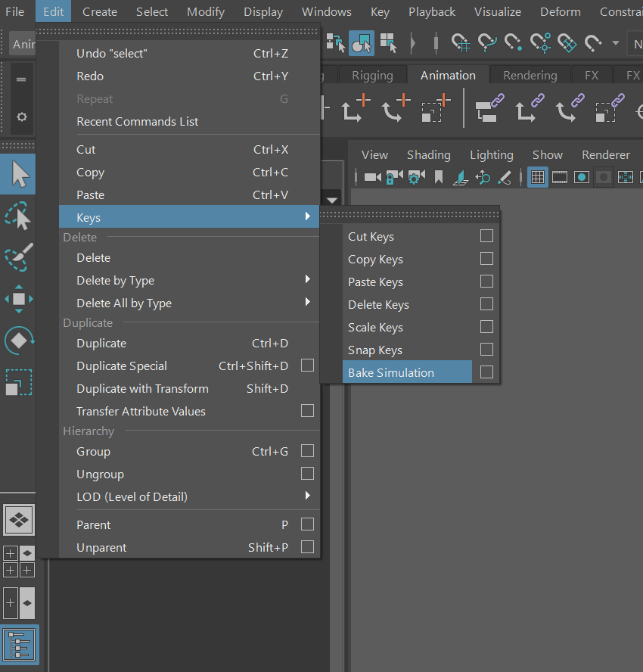Open the Edit menu
Viewport: 643px width, 672px height.
click(53, 11)
